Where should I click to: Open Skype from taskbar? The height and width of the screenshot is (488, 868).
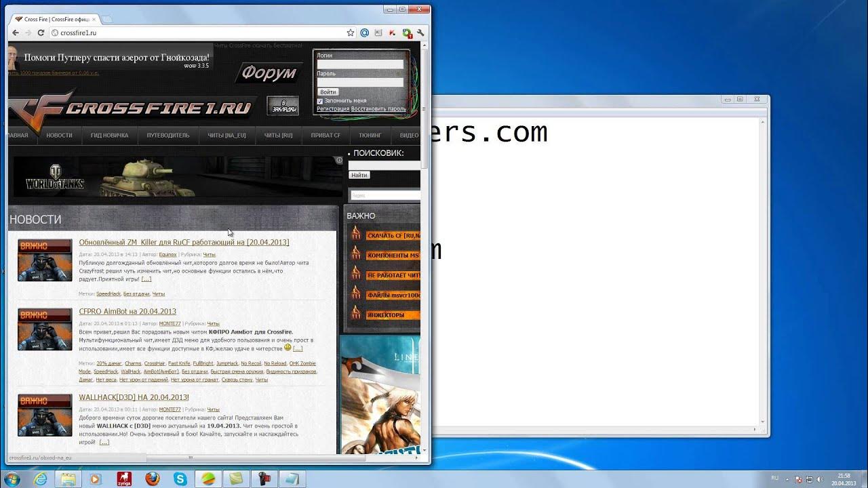pyautogui.click(x=180, y=479)
